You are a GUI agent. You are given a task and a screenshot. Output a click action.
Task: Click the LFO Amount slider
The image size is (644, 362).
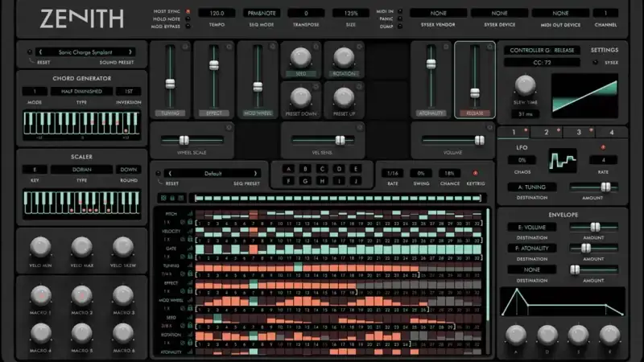pyautogui.click(x=593, y=187)
